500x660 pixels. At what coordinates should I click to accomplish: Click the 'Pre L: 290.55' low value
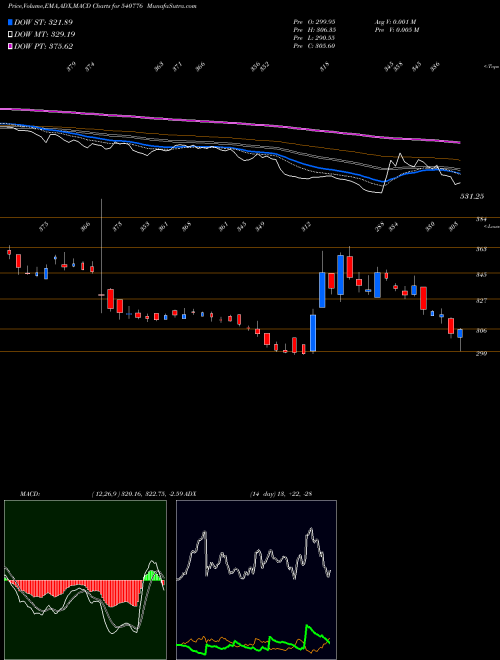coord(314,38)
